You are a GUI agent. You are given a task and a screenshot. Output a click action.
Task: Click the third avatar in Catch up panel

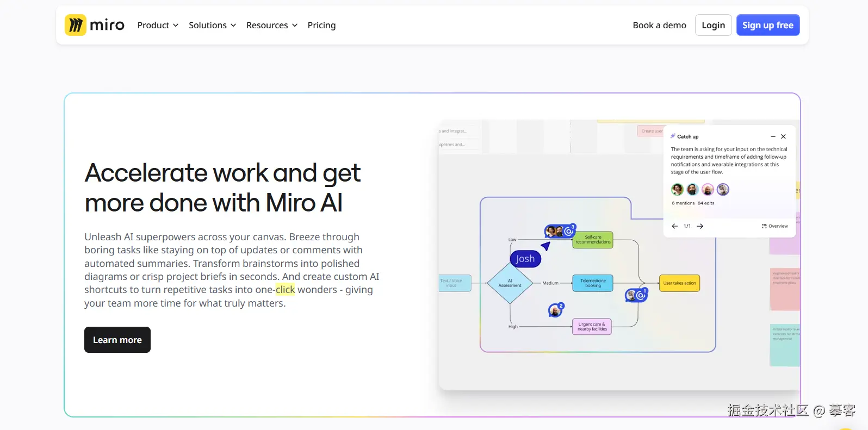(x=708, y=189)
